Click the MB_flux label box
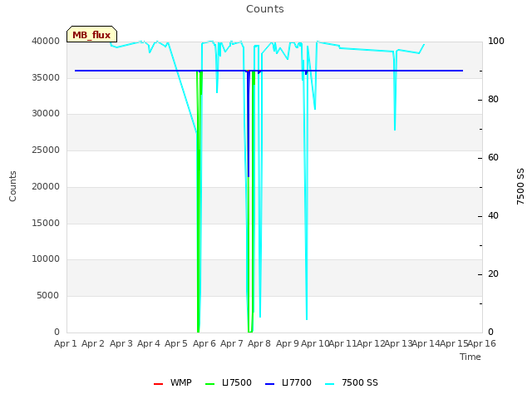Viewport: 532px width, 399px height. coord(91,34)
